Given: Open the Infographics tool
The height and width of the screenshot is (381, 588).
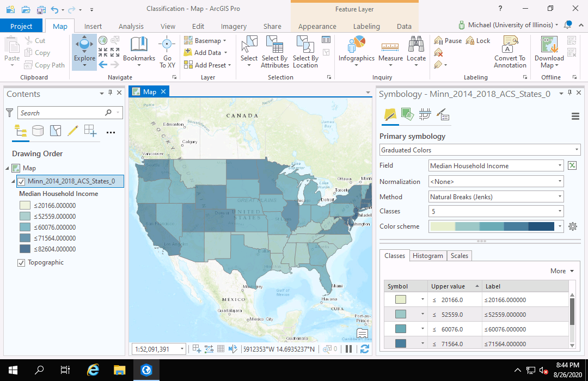Looking at the screenshot, I should pyautogui.click(x=356, y=52).
